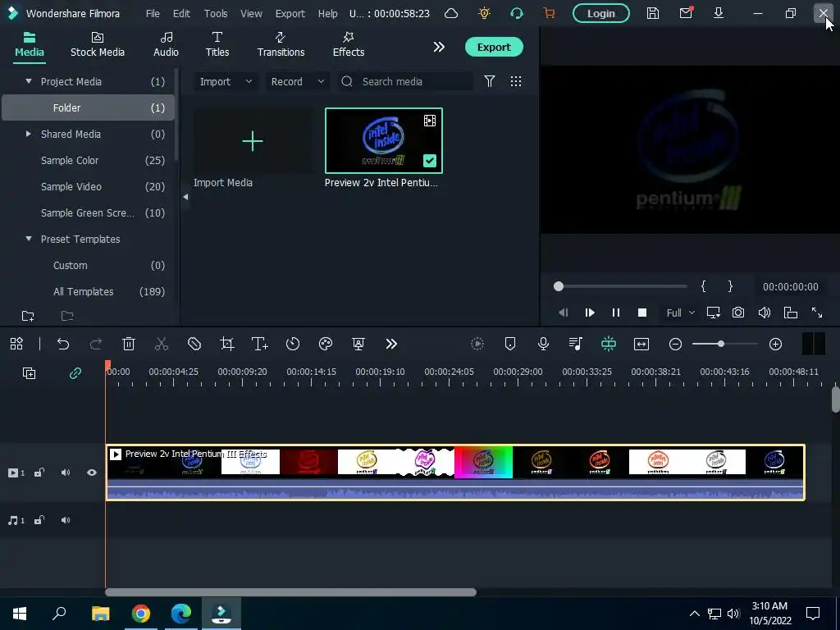Expand more timeline tools chevron
The height and width of the screenshot is (630, 840).
point(391,344)
